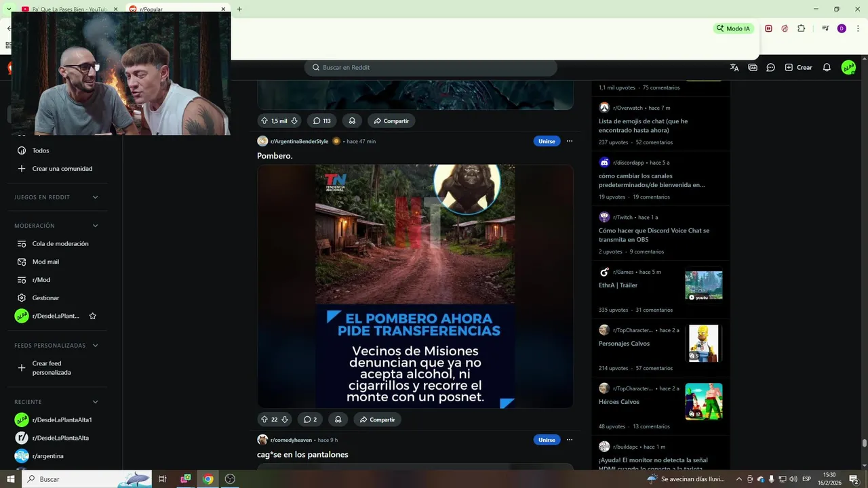The height and width of the screenshot is (488, 868).
Task: Join r/ArgentinaBenderStyle with Unirse button
Action: 547,141
